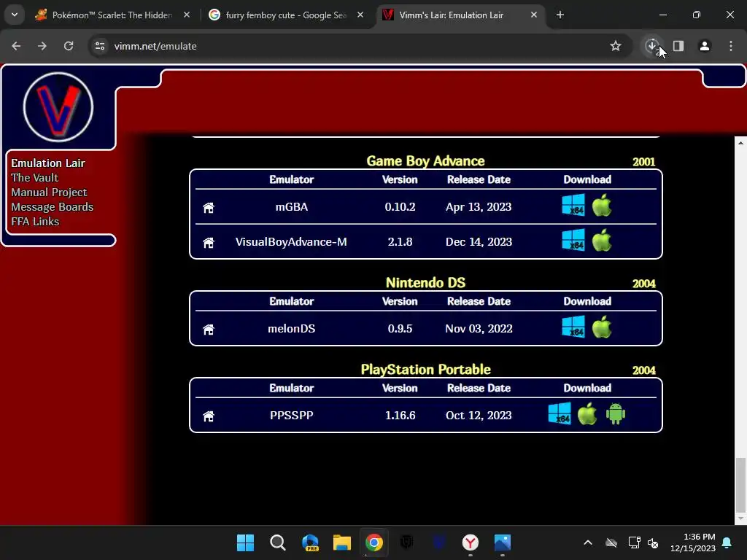Download PPSSPP for Mac apple icon

pos(587,413)
